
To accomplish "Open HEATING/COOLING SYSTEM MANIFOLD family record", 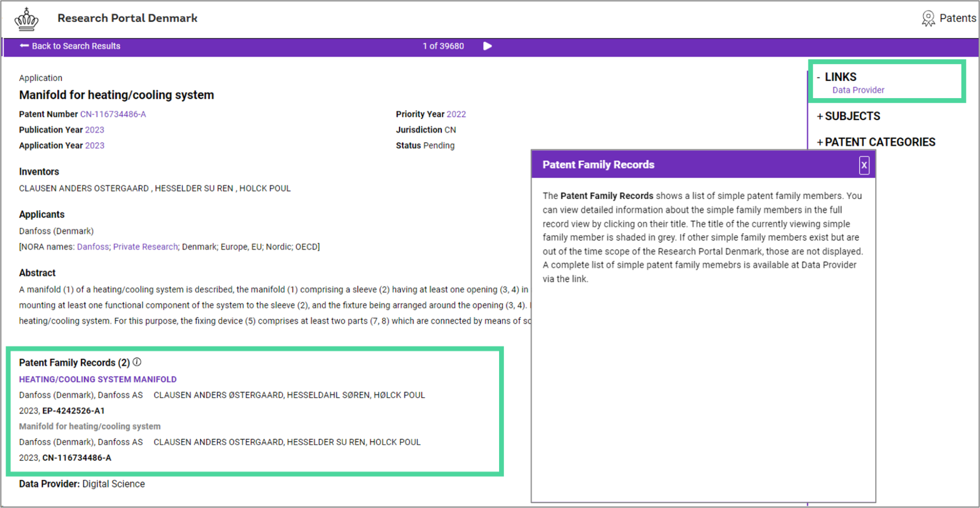I will (98, 380).
